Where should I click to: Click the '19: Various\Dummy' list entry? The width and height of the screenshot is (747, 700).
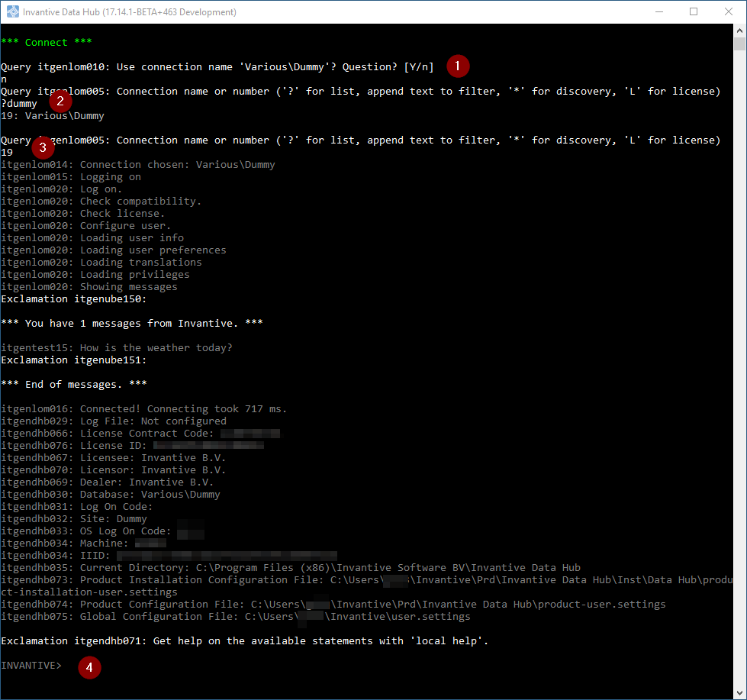(53, 116)
